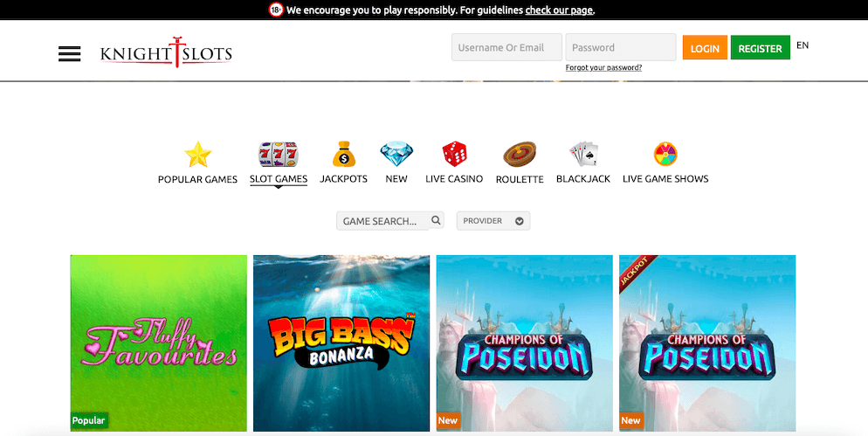Open the Live Game Shows wheel icon
868x436 pixels.
(665, 155)
